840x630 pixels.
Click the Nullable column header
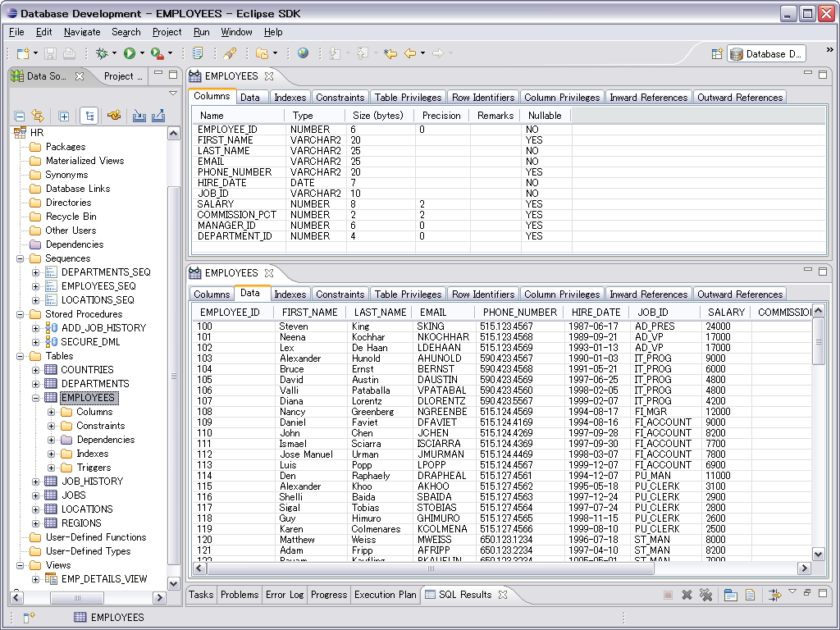coord(545,116)
